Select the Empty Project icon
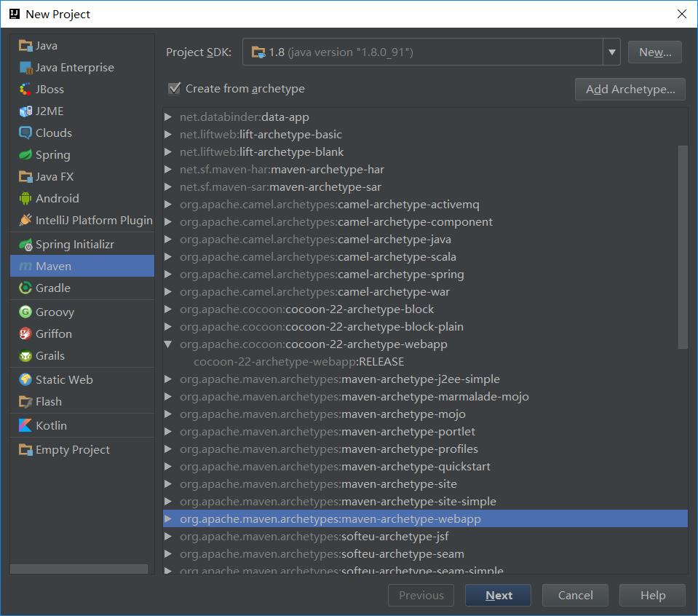 pos(25,450)
